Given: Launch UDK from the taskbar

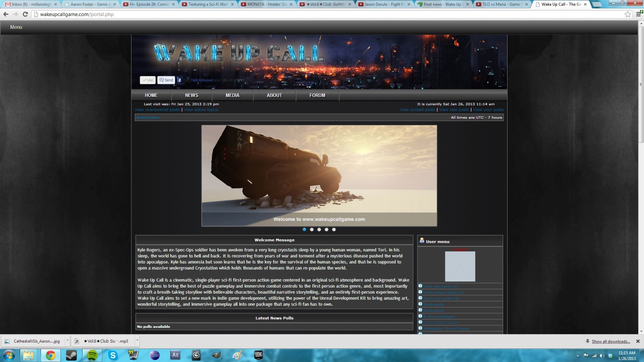Looking at the screenshot, I should point(258,355).
